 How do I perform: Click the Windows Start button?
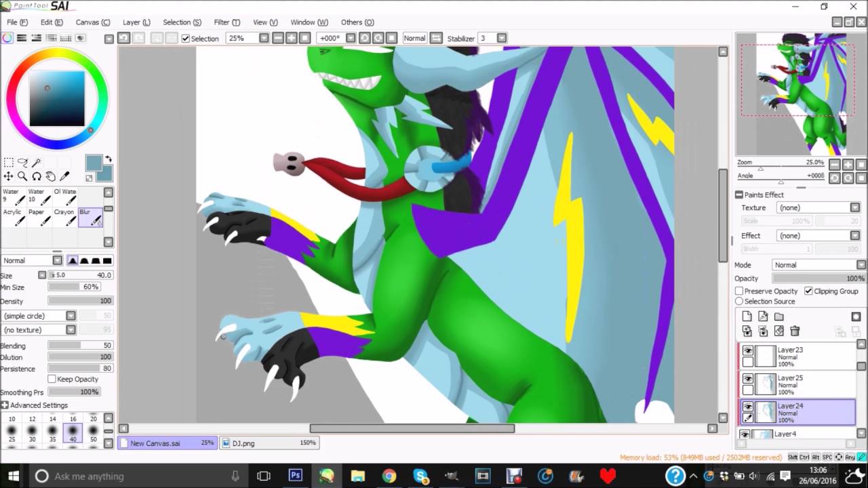point(14,476)
